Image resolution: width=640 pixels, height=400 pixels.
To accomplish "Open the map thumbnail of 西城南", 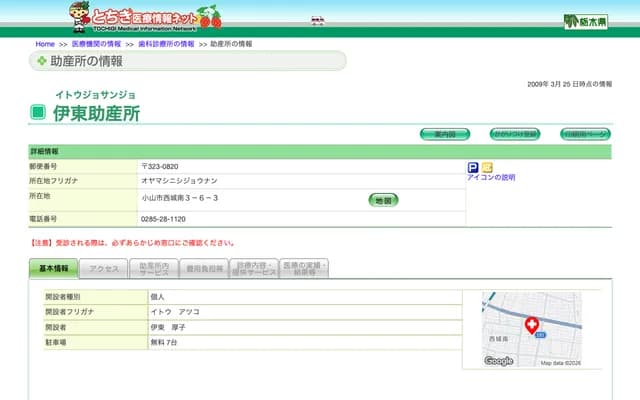I will (530, 330).
